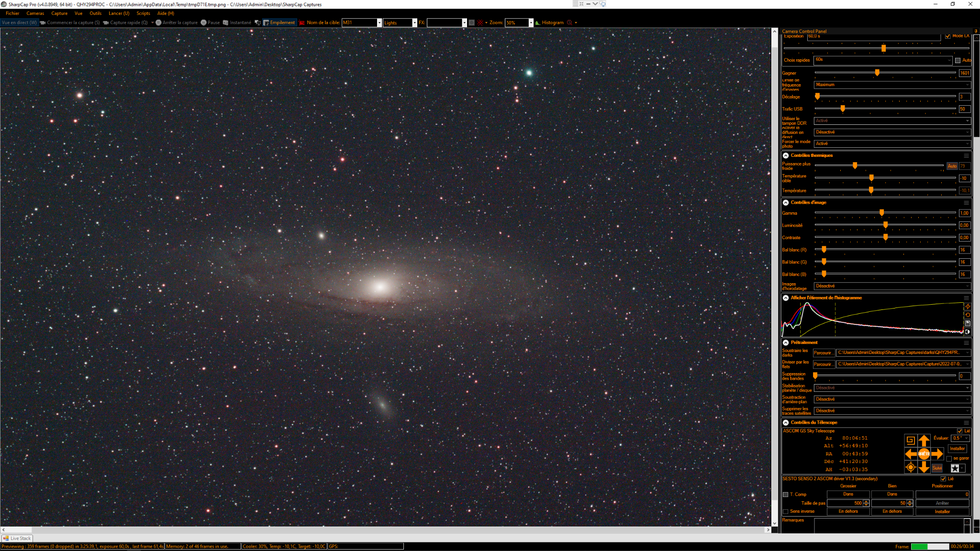
Task: Collapse the Prétraitement section
Action: click(x=786, y=342)
